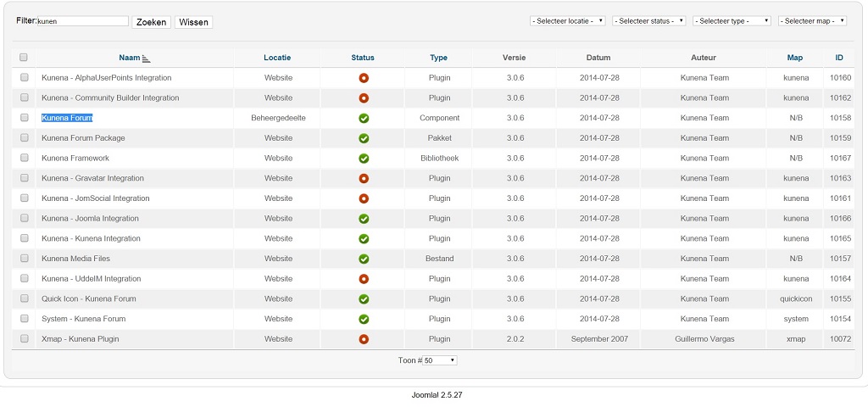Open the Toon # page size selector

pos(439,360)
